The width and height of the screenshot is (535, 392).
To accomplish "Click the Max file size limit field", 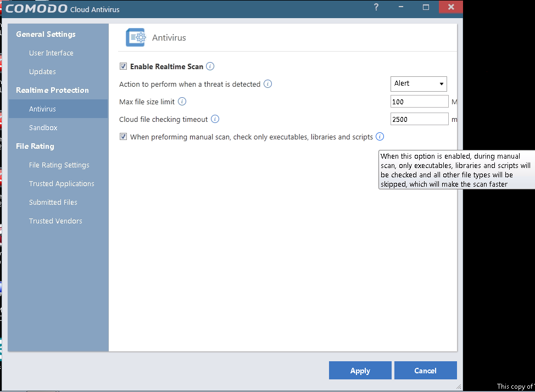I will 419,102.
